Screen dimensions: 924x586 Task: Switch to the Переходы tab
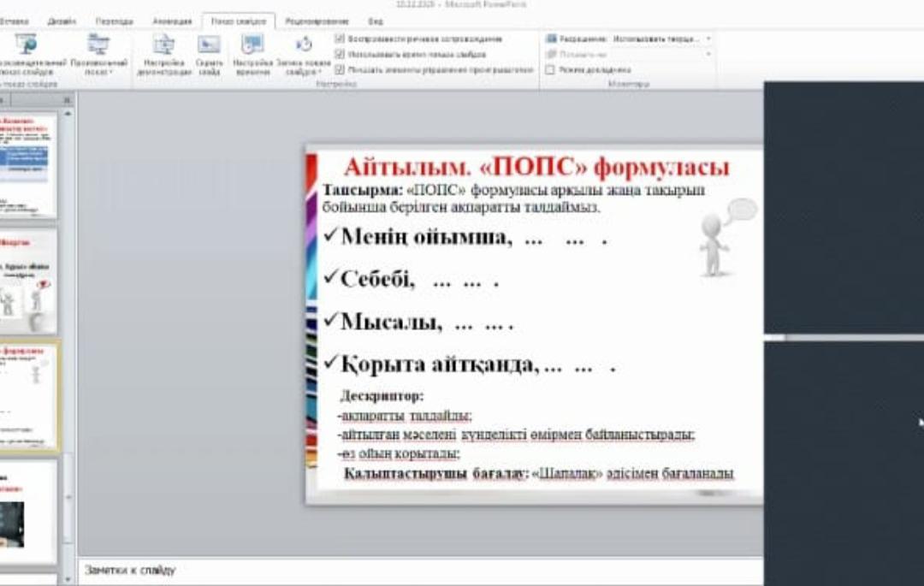click(115, 21)
